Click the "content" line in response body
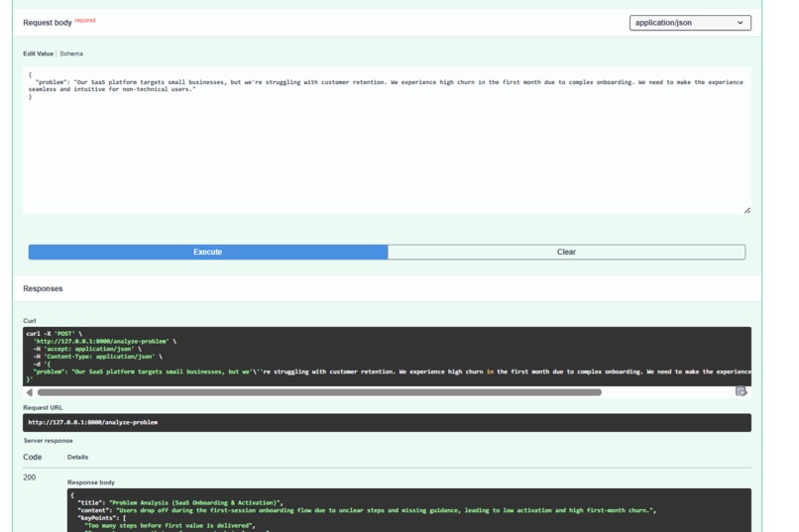799x532 pixels. [367, 510]
